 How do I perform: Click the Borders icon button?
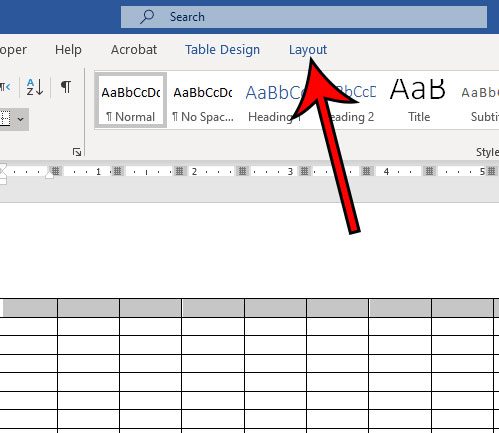(x=5, y=119)
